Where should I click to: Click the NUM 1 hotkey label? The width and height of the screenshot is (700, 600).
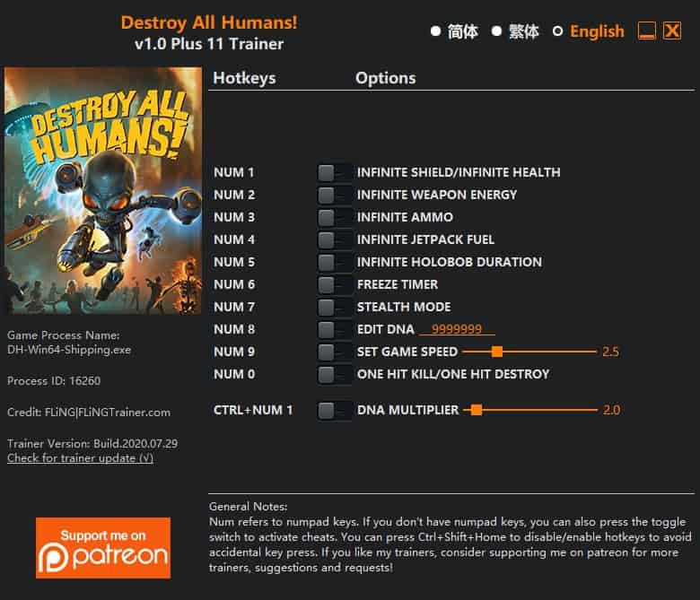tap(234, 172)
